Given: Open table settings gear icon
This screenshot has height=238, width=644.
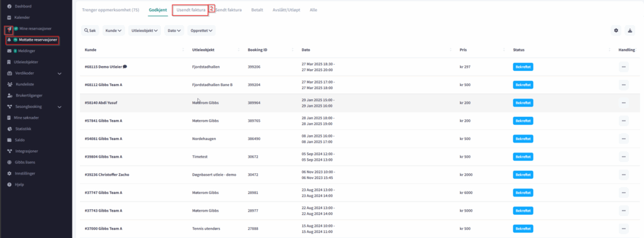Looking at the screenshot, I should pos(616,30).
